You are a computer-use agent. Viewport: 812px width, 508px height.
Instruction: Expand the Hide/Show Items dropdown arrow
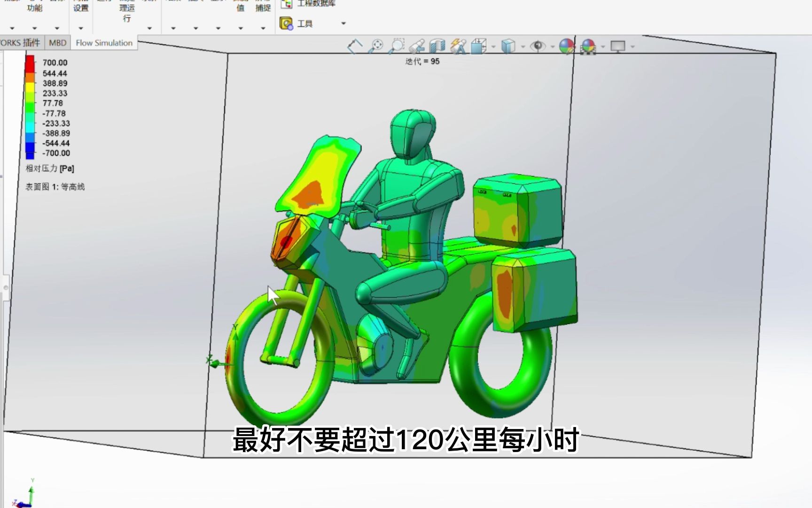coord(552,47)
